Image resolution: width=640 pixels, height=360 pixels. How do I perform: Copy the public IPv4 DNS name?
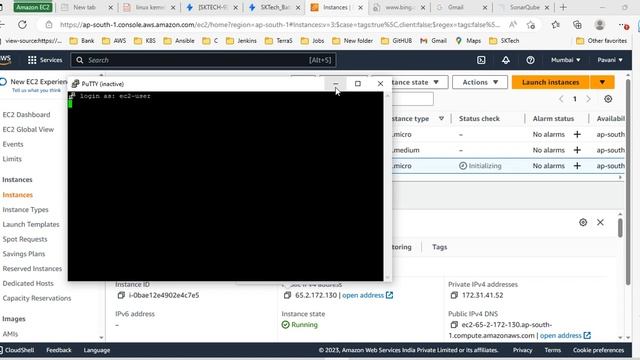[454, 325]
